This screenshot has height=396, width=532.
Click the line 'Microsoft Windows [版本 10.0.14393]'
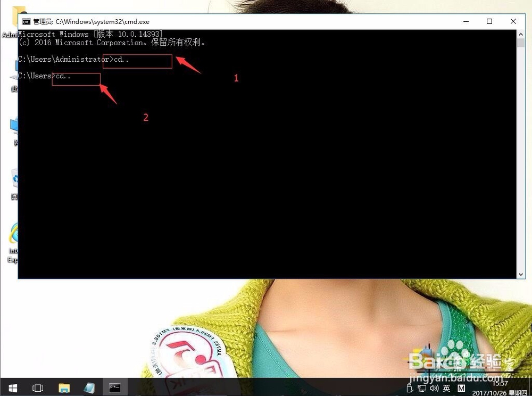point(90,34)
